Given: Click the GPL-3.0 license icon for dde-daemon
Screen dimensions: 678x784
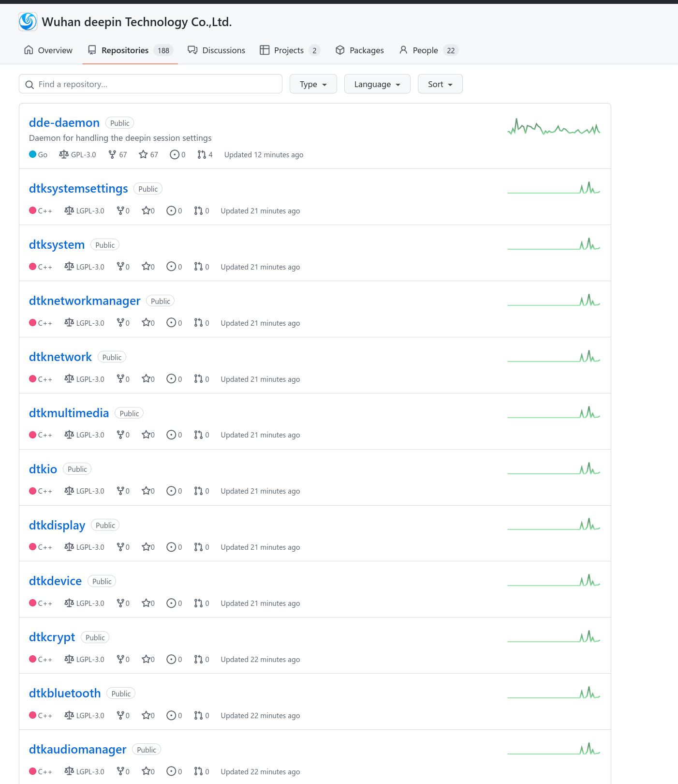Looking at the screenshot, I should [x=64, y=154].
